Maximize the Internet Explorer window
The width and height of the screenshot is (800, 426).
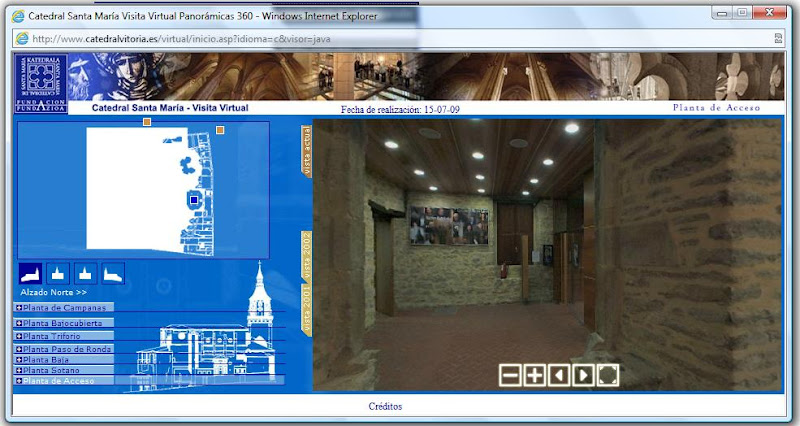coord(742,13)
